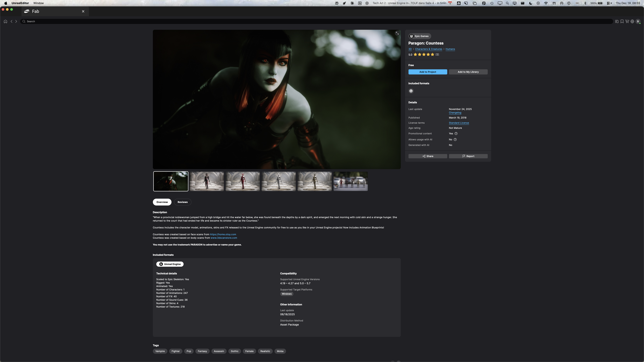
Task: Select the third thumbnail with red skin
Action: (243, 181)
